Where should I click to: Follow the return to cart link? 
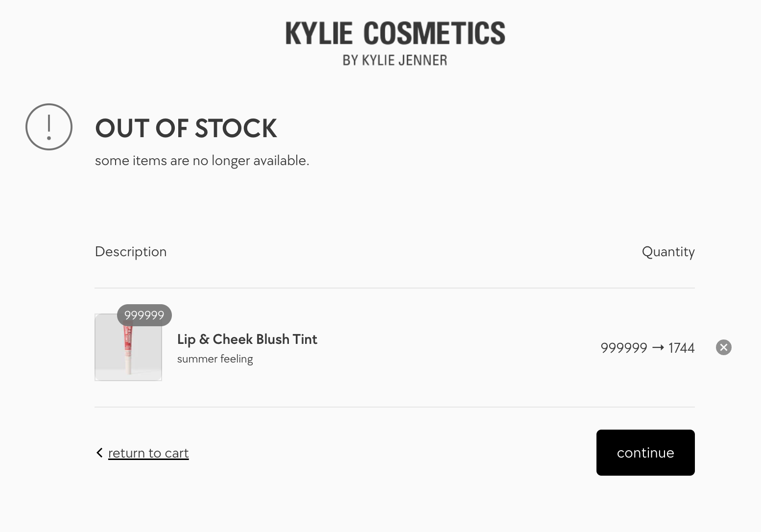(148, 453)
